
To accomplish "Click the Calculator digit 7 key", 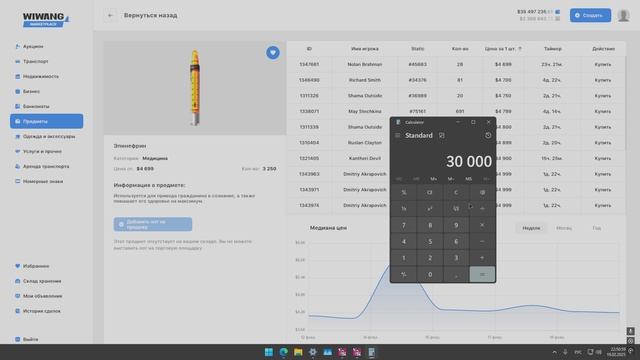I will coord(404,225).
